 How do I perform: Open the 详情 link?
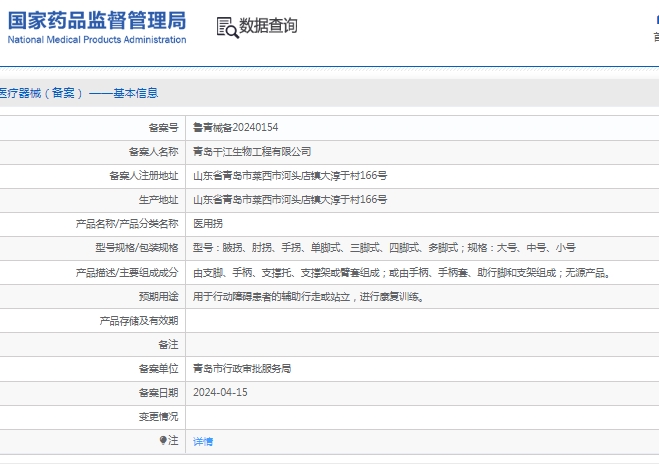click(x=203, y=441)
